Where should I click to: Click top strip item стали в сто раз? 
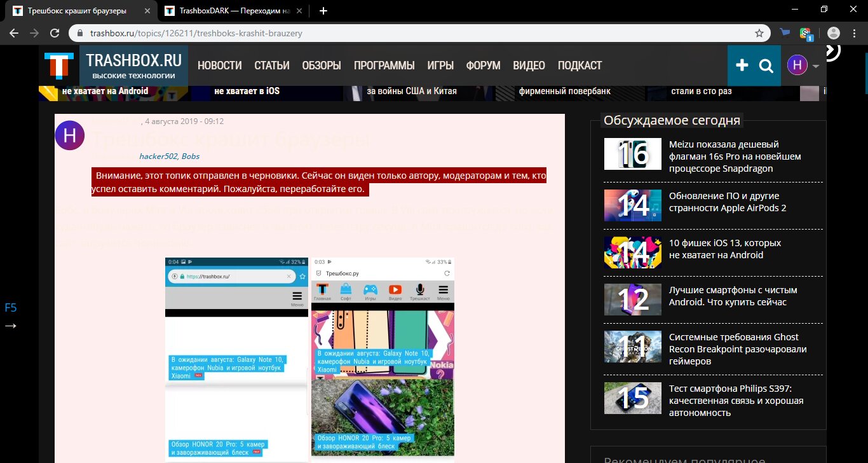tap(702, 91)
